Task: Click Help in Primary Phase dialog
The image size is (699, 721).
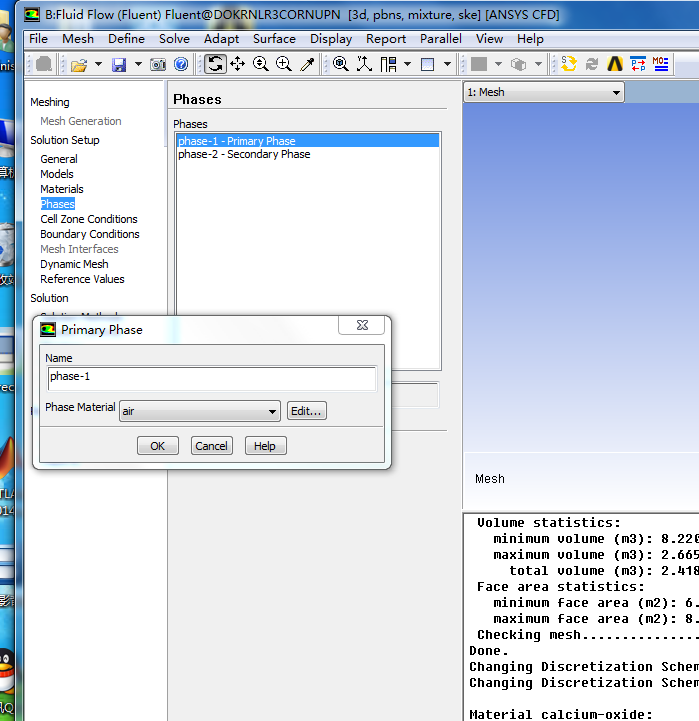Action: [265, 446]
